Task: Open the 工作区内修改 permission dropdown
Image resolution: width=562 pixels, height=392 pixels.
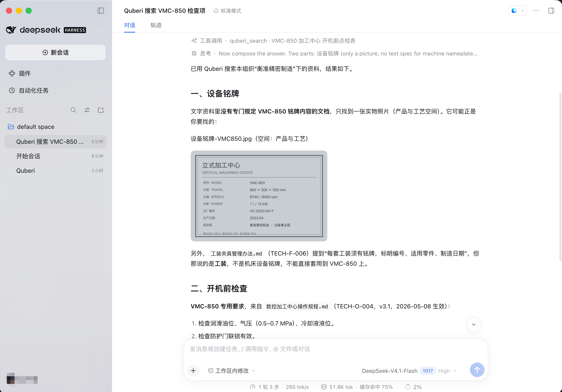Action: pos(231,371)
